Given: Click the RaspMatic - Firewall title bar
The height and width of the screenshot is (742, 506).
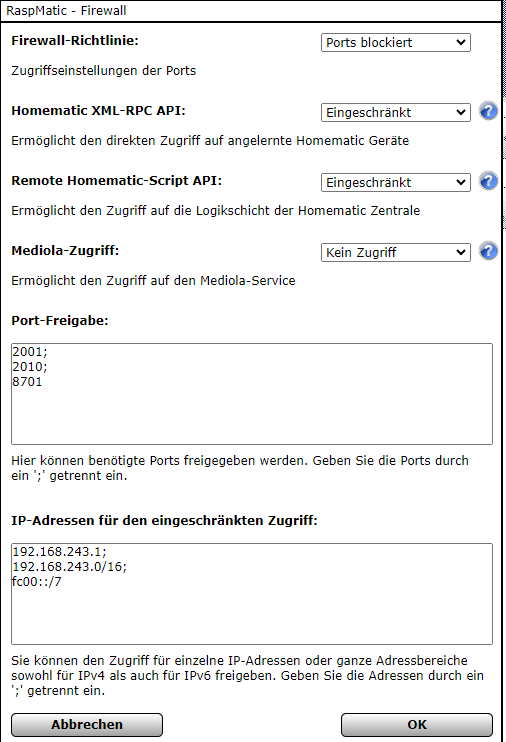Looking at the screenshot, I should (251, 10).
